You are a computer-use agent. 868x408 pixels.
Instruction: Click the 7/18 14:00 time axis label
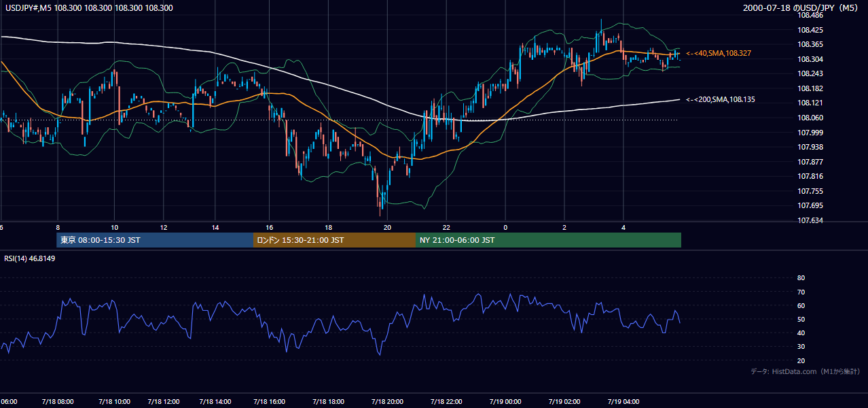(x=217, y=401)
